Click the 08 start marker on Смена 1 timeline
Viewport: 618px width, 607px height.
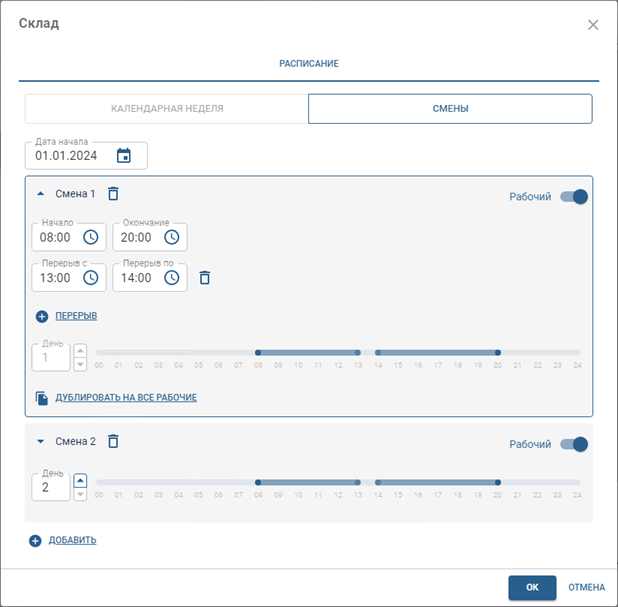pyautogui.click(x=258, y=353)
